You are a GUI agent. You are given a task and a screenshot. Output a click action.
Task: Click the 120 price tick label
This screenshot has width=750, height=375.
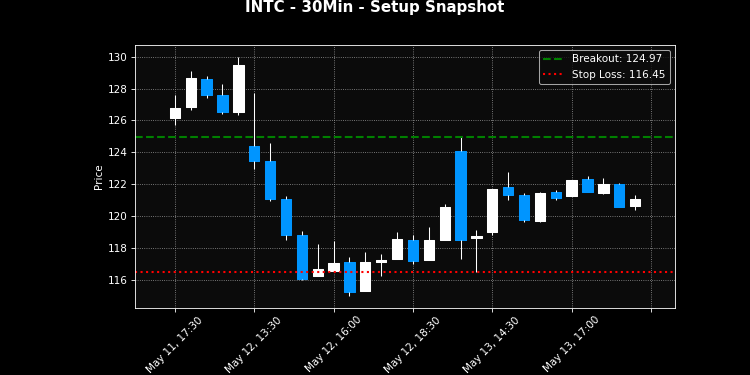click(118, 216)
